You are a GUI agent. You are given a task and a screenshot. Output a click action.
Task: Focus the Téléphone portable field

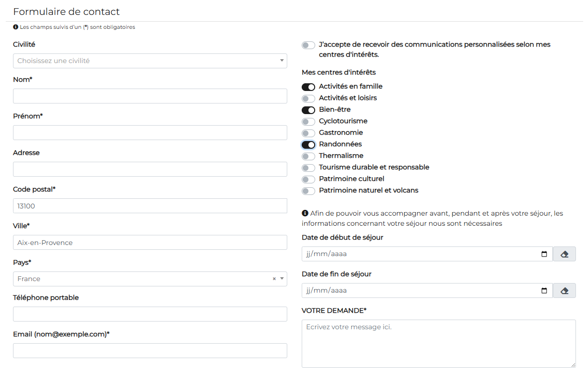tap(150, 314)
